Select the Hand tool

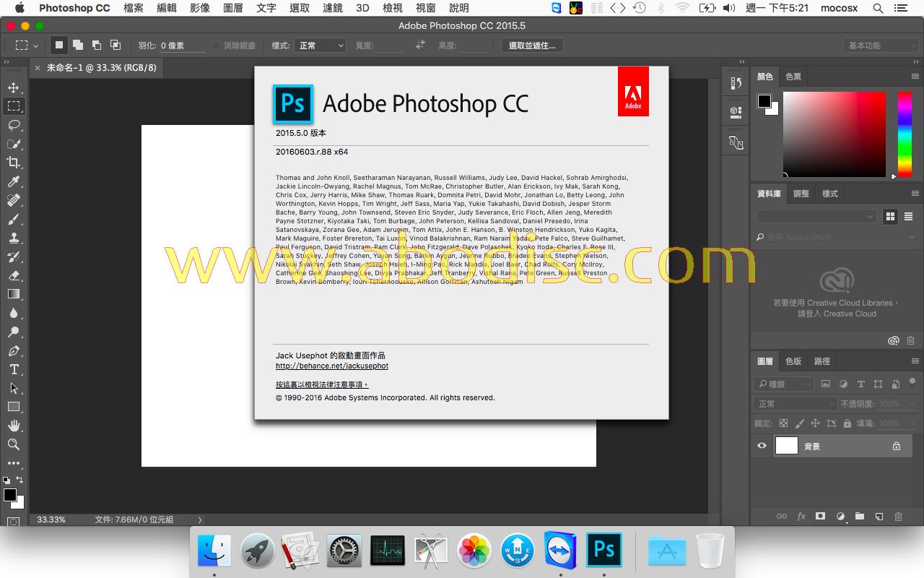(13, 426)
